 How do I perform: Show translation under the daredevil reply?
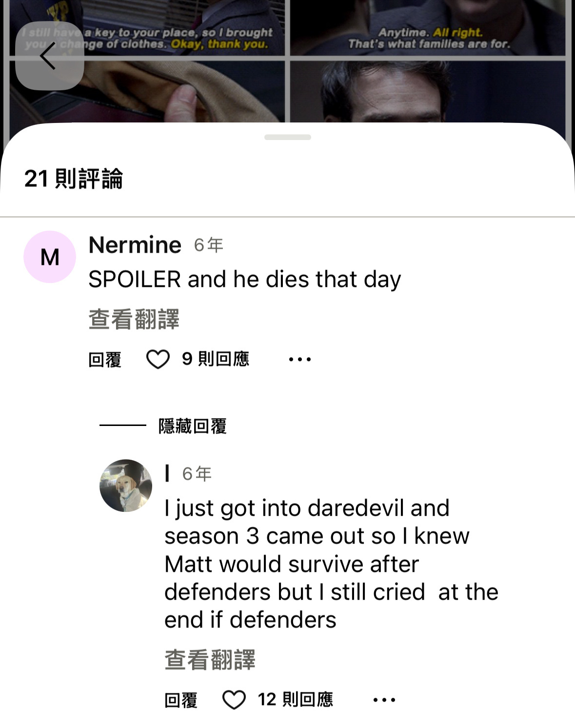click(x=210, y=660)
